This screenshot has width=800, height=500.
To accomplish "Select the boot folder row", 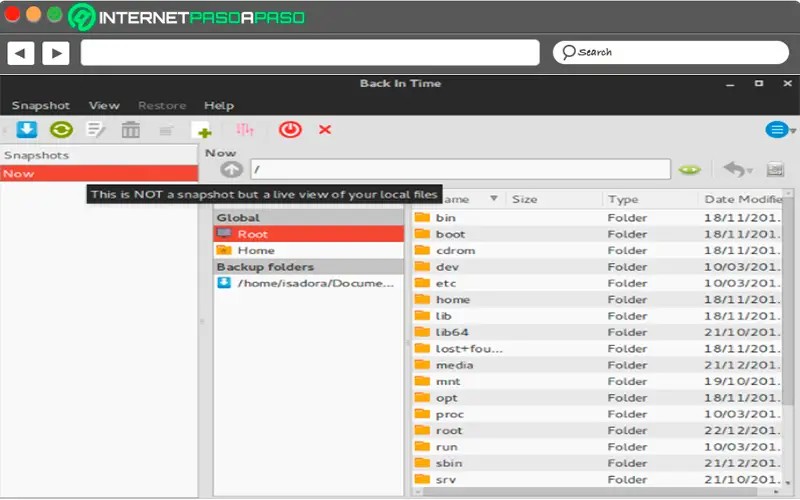I will point(597,234).
